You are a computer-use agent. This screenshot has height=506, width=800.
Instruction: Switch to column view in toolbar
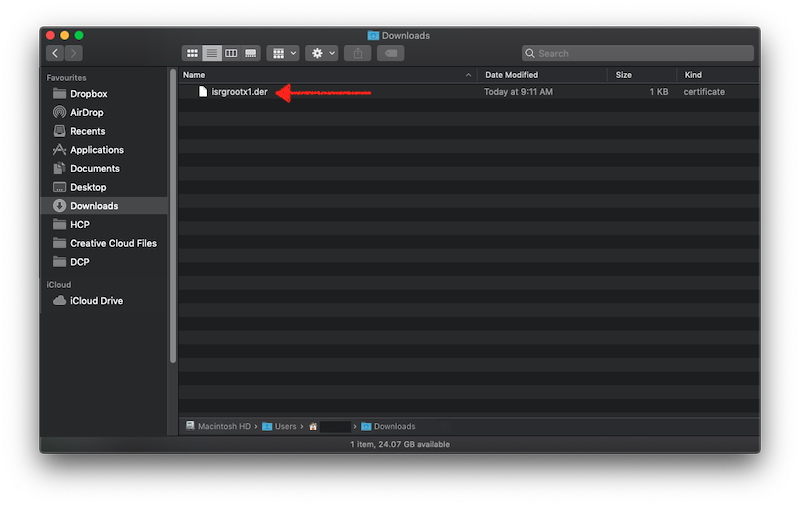(x=231, y=53)
